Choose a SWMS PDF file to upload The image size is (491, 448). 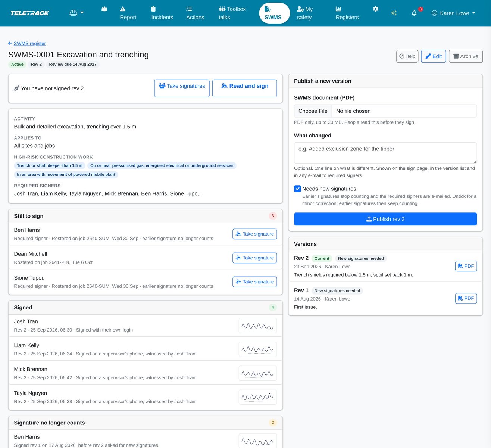click(385, 111)
